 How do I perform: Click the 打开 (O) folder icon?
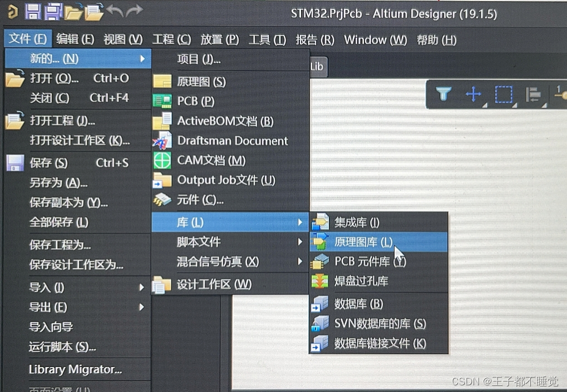point(15,78)
